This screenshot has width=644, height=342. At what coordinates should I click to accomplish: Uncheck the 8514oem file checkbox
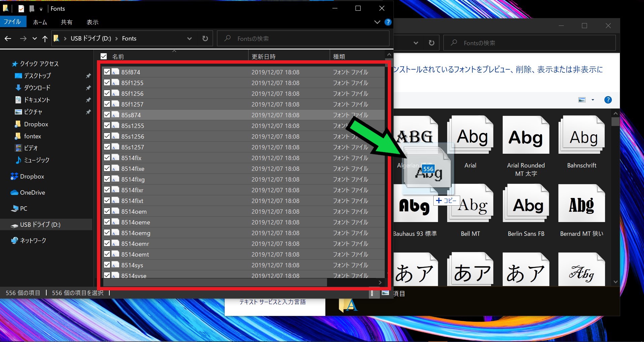point(107,211)
